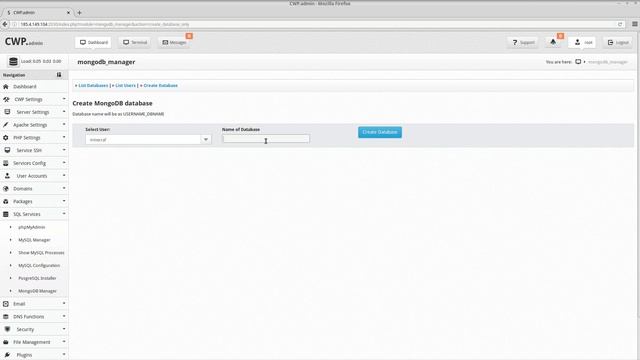Open the Terminal toolbar button
This screenshot has width=640, height=360.
135,42
